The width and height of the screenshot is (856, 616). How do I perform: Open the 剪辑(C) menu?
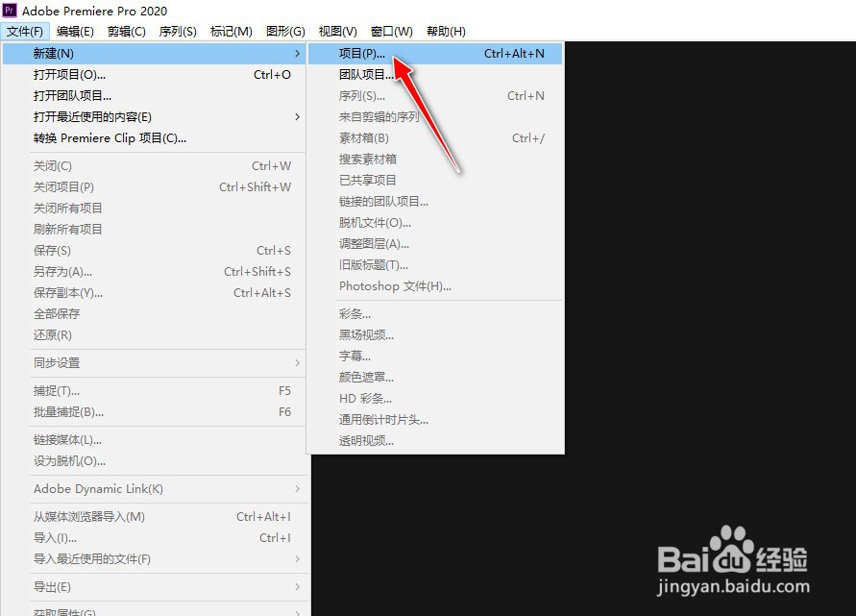(127, 31)
